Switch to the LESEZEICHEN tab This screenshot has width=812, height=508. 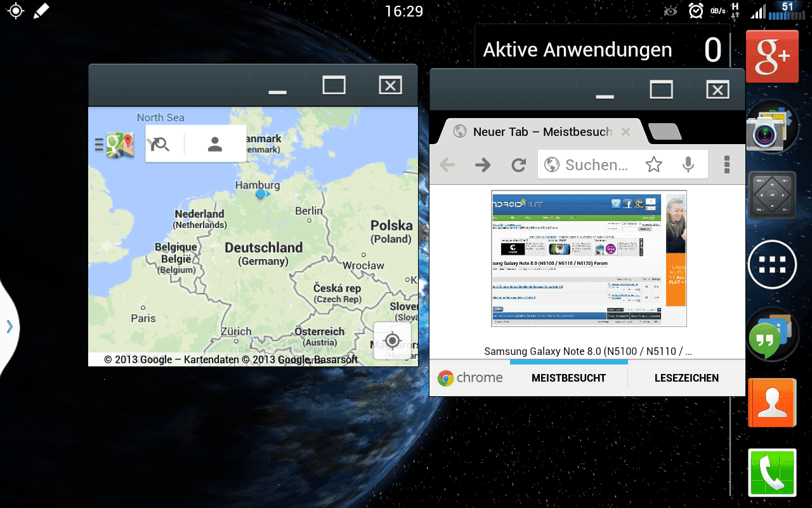[686, 378]
